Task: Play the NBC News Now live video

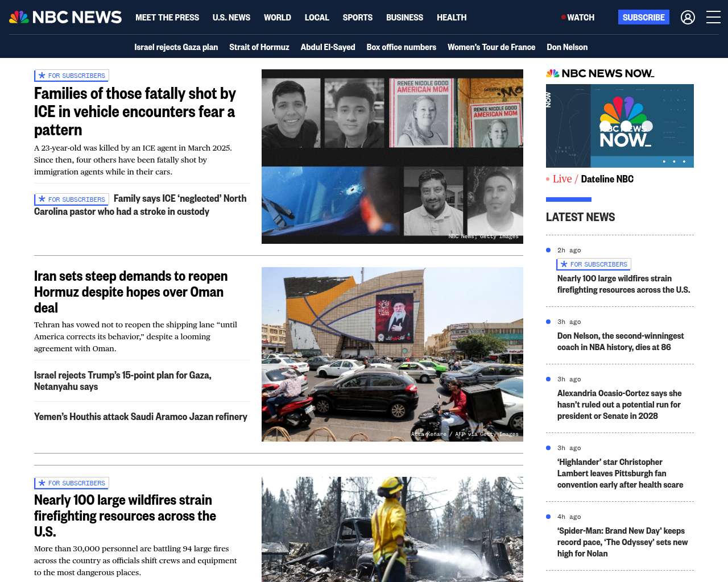Action: pos(620,126)
